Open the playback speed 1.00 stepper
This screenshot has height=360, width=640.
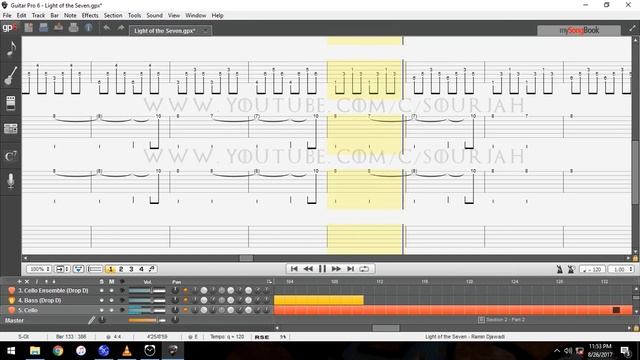pyautogui.click(x=621, y=269)
